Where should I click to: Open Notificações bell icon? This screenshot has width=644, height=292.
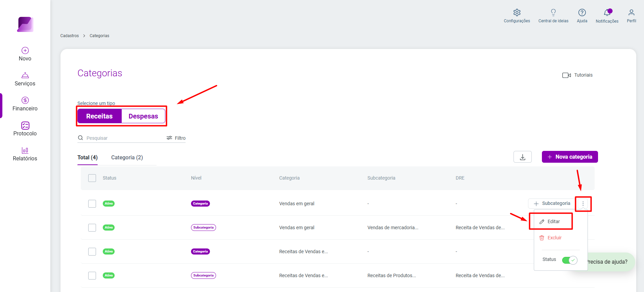(607, 13)
